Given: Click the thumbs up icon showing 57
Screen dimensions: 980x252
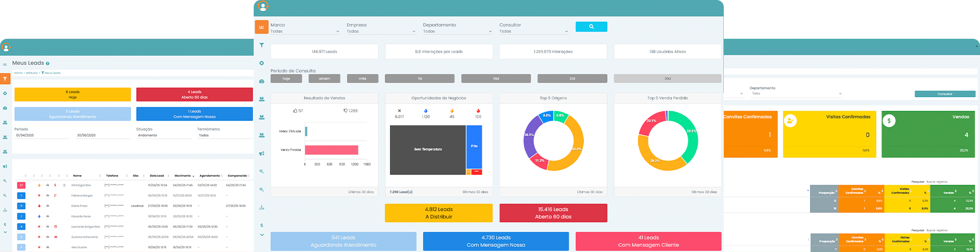Looking at the screenshot, I should tap(296, 111).
